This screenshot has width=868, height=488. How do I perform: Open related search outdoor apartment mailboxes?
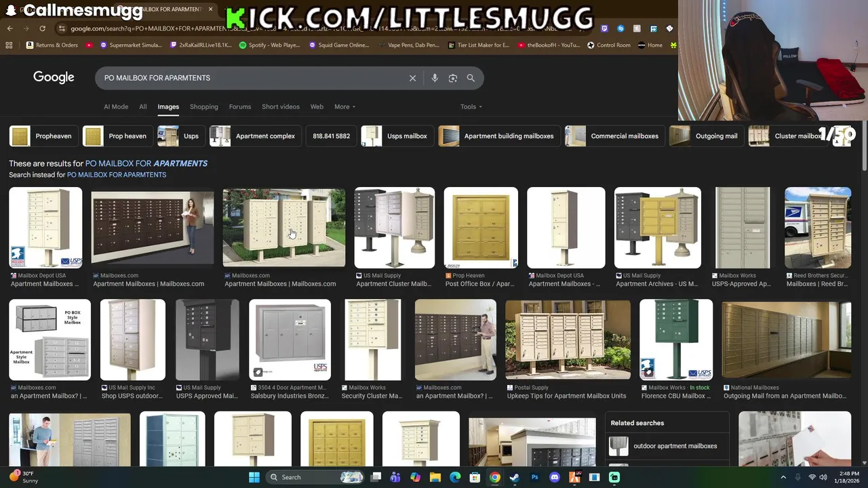667,446
